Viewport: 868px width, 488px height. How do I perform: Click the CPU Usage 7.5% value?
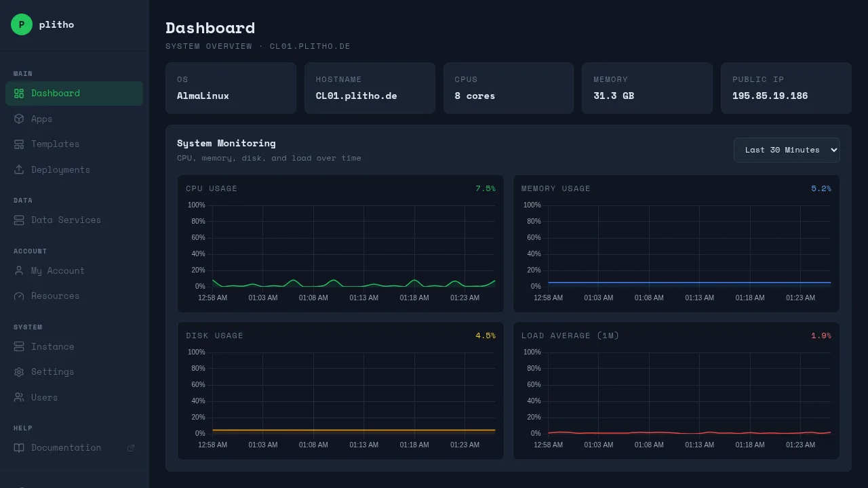(x=485, y=188)
